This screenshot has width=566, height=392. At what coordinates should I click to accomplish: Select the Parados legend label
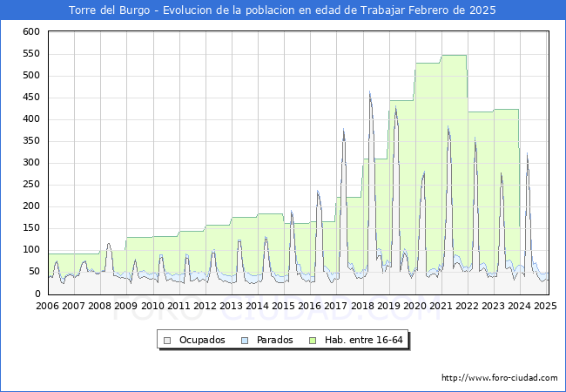pos(274,340)
